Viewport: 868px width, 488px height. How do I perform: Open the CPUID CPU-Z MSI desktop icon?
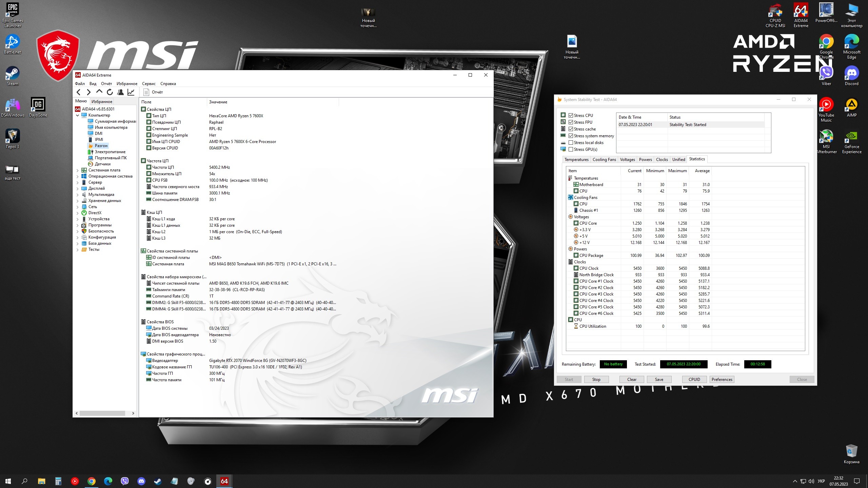775,15
